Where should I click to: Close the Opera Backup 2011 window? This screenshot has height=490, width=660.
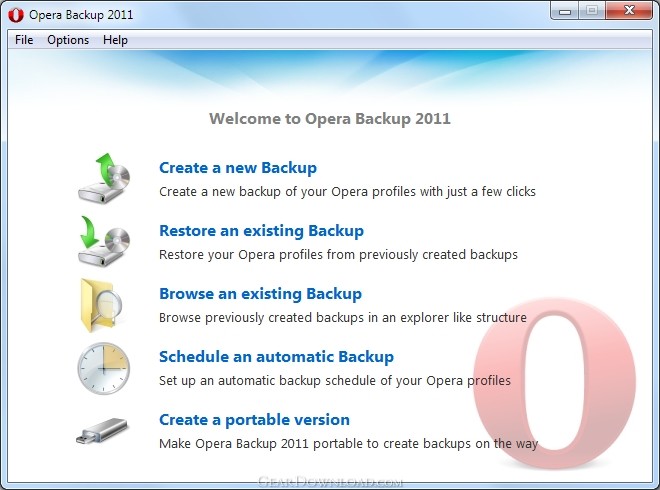click(x=629, y=11)
